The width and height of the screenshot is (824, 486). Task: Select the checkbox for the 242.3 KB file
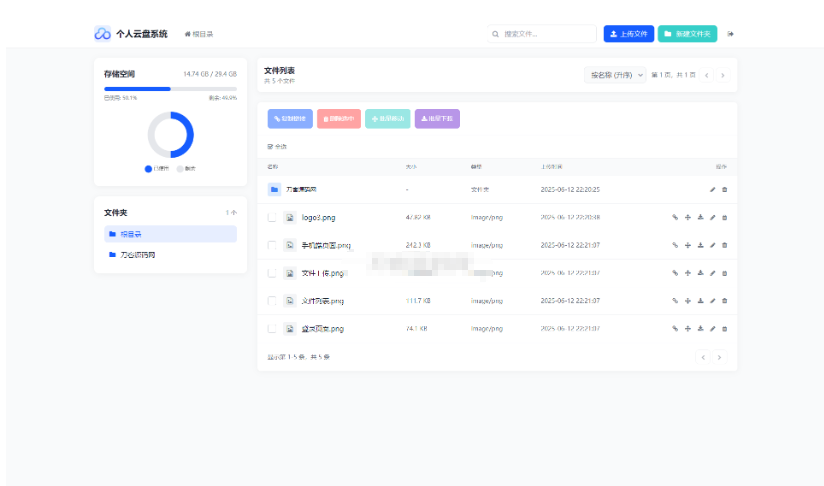(x=272, y=245)
